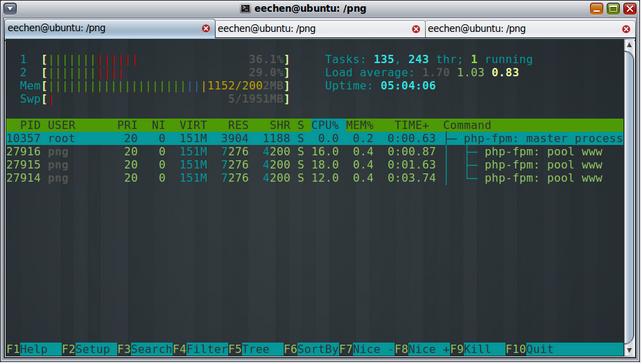Click the root user cell

coord(61,138)
